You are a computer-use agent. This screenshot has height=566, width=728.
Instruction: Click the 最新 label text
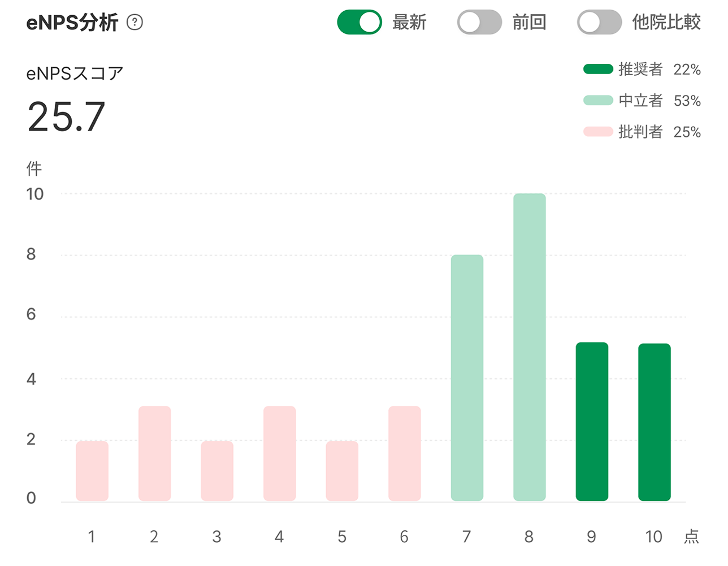click(409, 23)
